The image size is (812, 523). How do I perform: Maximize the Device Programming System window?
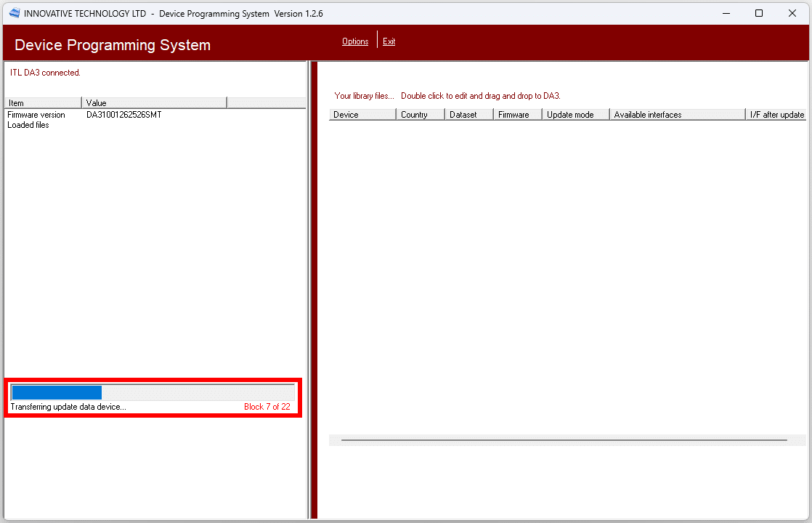(759, 13)
